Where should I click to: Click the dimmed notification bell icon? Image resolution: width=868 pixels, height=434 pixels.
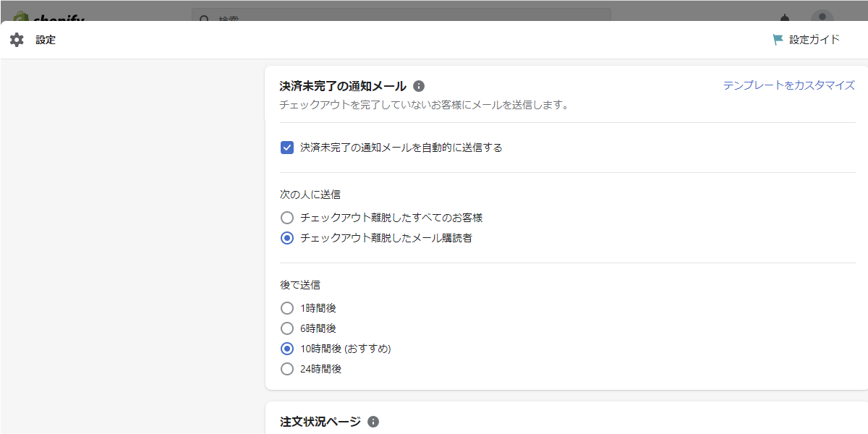[785, 17]
